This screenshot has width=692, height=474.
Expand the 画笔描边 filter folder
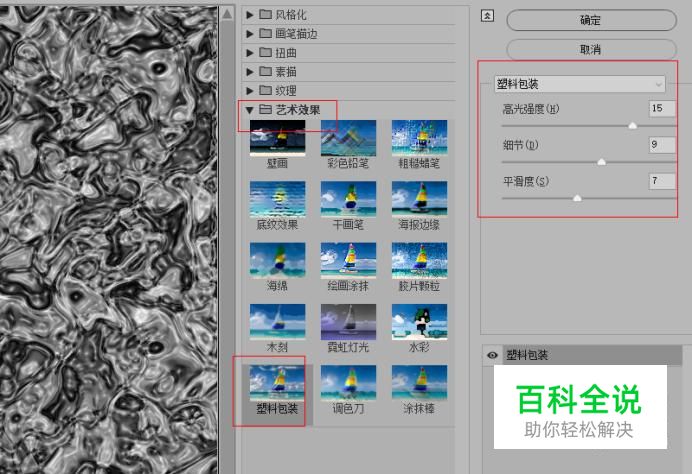249,34
